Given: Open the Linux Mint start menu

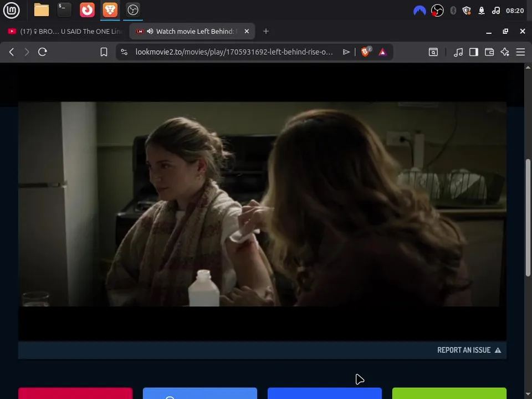Looking at the screenshot, I should click(11, 10).
